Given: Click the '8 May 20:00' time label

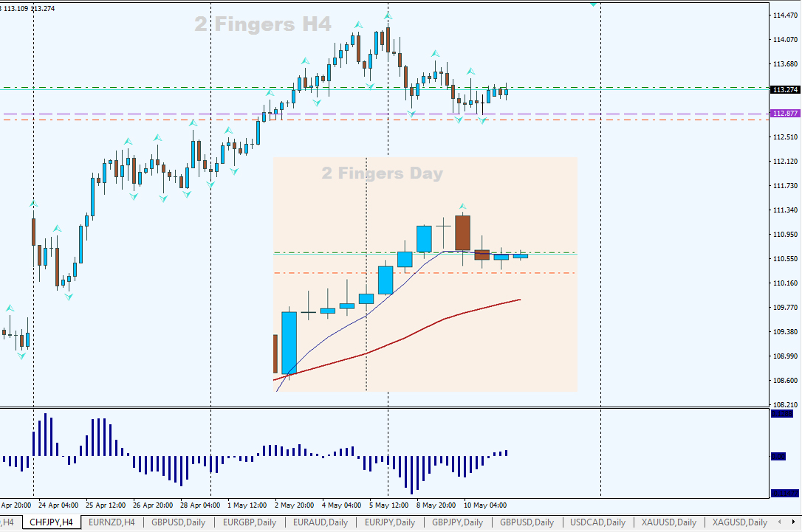Looking at the screenshot, I should [x=436, y=505].
